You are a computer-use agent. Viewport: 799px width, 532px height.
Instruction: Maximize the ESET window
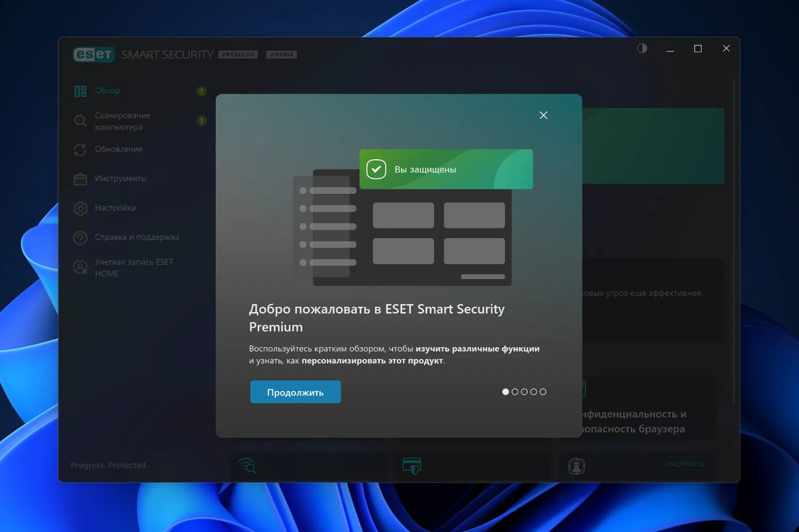tap(698, 48)
